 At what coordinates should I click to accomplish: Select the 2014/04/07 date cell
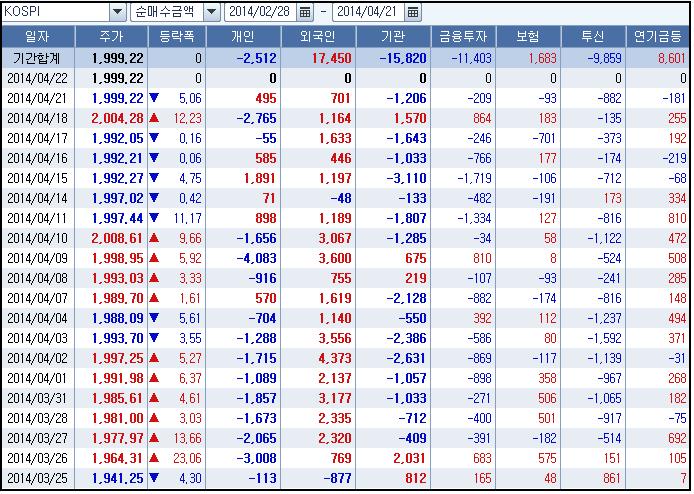(38, 298)
